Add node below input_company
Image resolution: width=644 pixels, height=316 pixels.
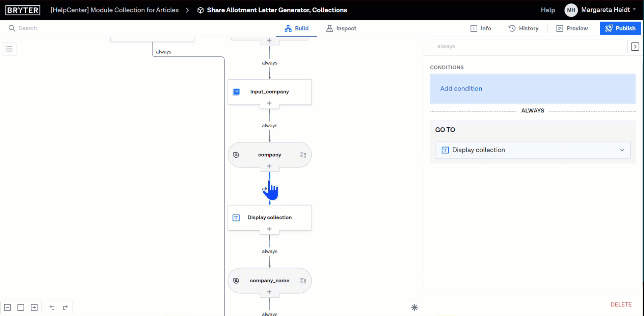pyautogui.click(x=269, y=103)
